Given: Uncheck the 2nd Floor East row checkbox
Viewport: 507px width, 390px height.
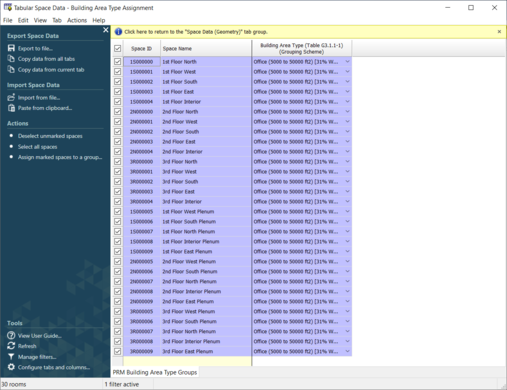Looking at the screenshot, I should pyautogui.click(x=117, y=141).
